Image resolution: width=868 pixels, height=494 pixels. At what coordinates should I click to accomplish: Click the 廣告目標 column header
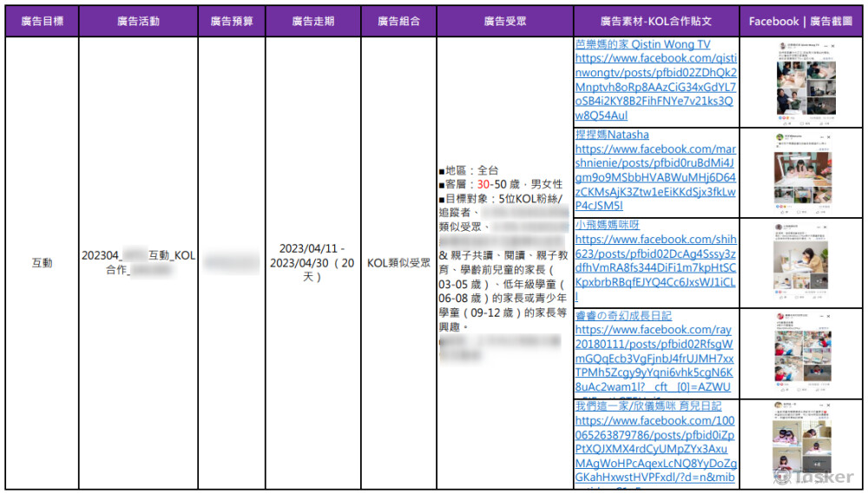(42, 21)
